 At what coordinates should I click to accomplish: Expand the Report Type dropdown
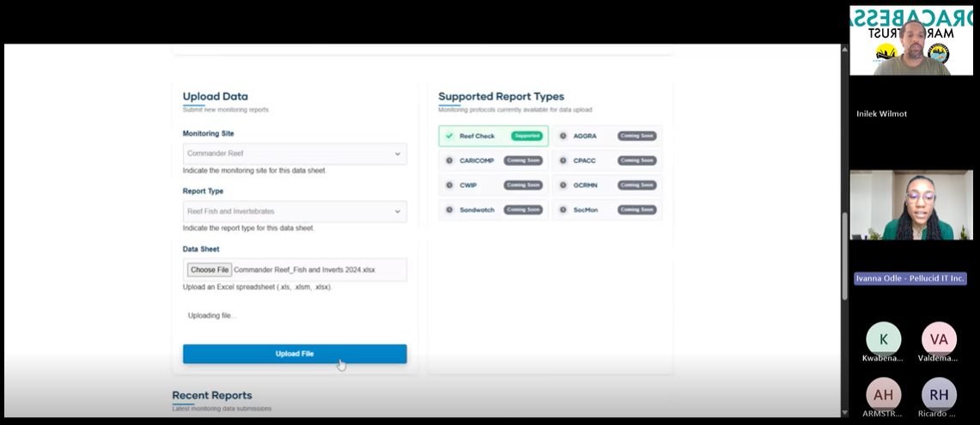295,211
